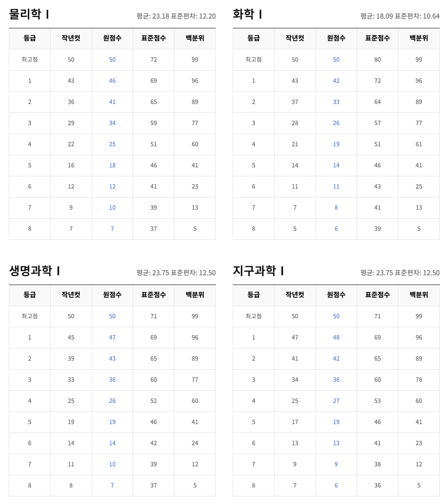Click the 최고점 row label in 화학 I table
Screen dimensions: 447x504
click(x=253, y=60)
